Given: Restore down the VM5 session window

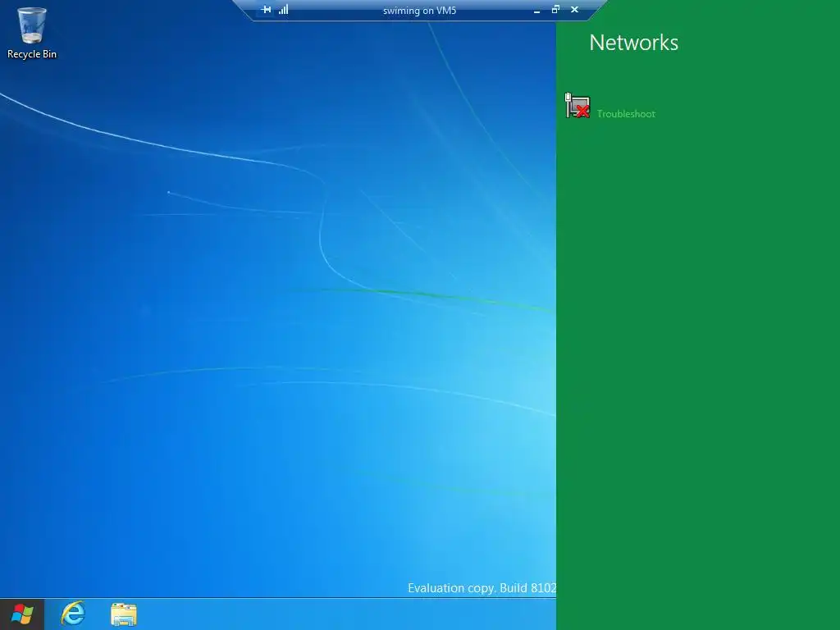Looking at the screenshot, I should [x=555, y=9].
